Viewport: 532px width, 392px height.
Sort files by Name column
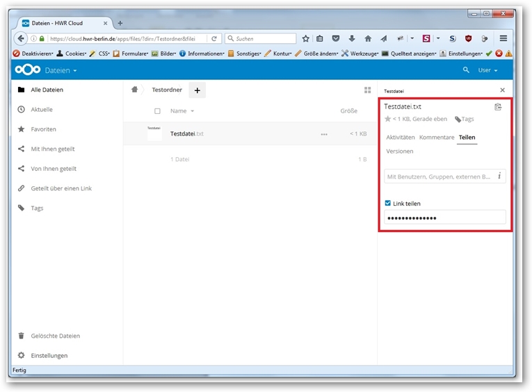pos(182,111)
